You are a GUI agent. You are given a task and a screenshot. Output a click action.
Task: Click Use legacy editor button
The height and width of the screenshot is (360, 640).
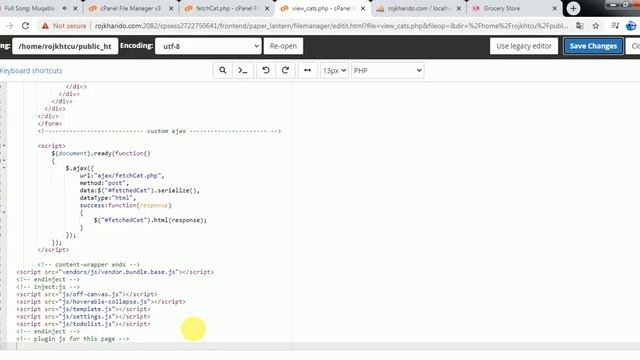pos(524,46)
